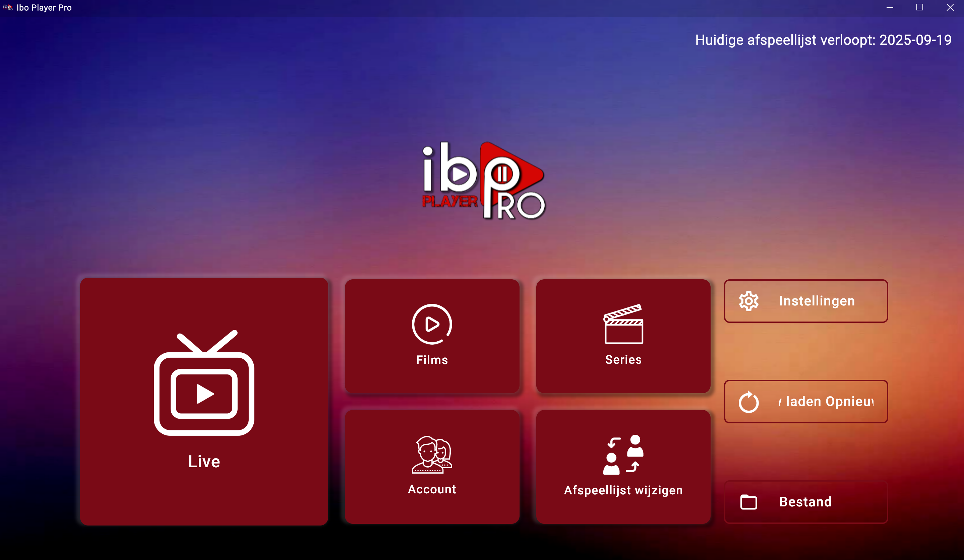The height and width of the screenshot is (560, 964).
Task: Click the two-person icon above Account
Action: (432, 455)
